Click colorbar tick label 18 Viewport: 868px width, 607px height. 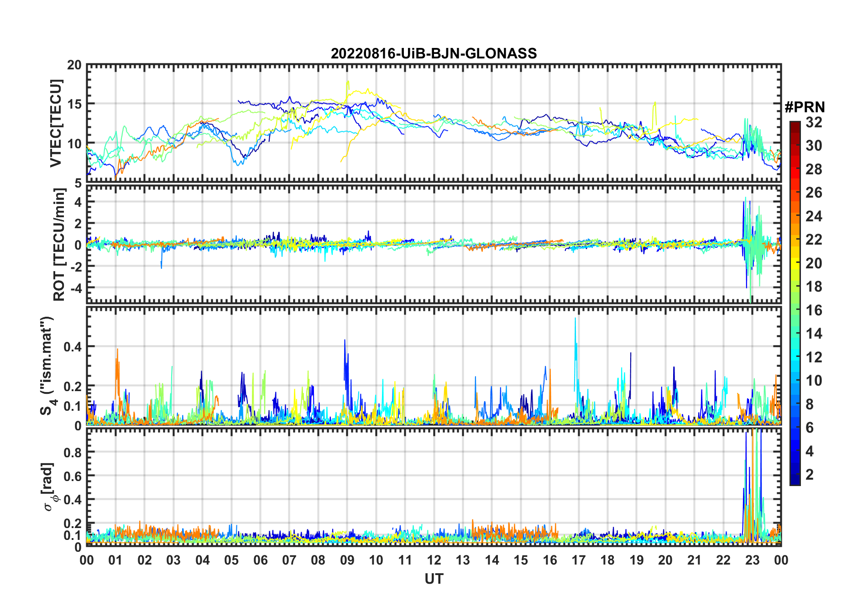tap(814, 287)
